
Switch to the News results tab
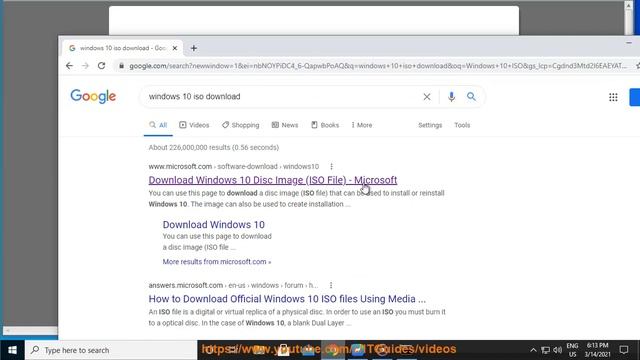[285, 125]
